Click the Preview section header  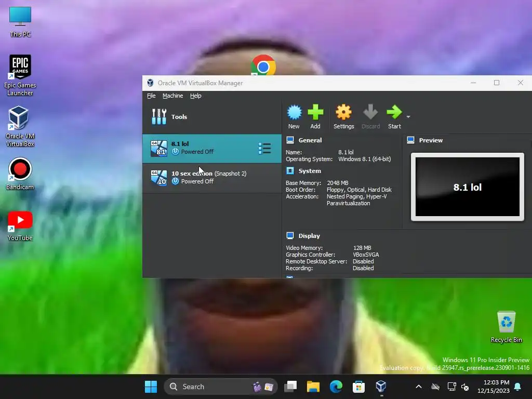coord(431,140)
